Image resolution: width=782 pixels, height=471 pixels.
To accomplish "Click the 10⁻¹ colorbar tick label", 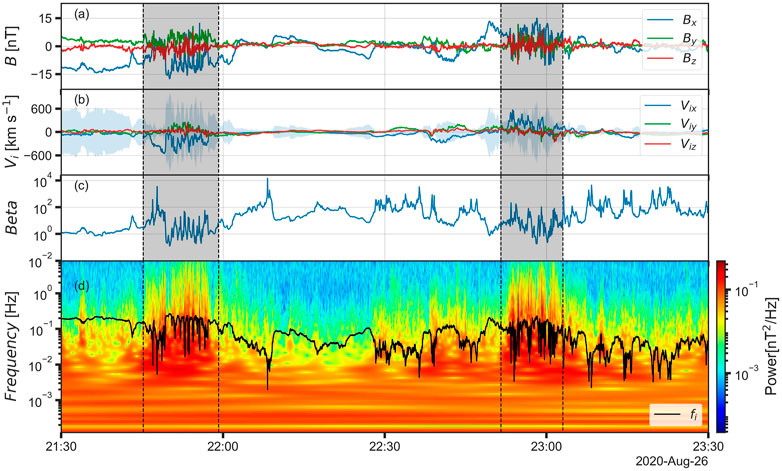I will [744, 291].
